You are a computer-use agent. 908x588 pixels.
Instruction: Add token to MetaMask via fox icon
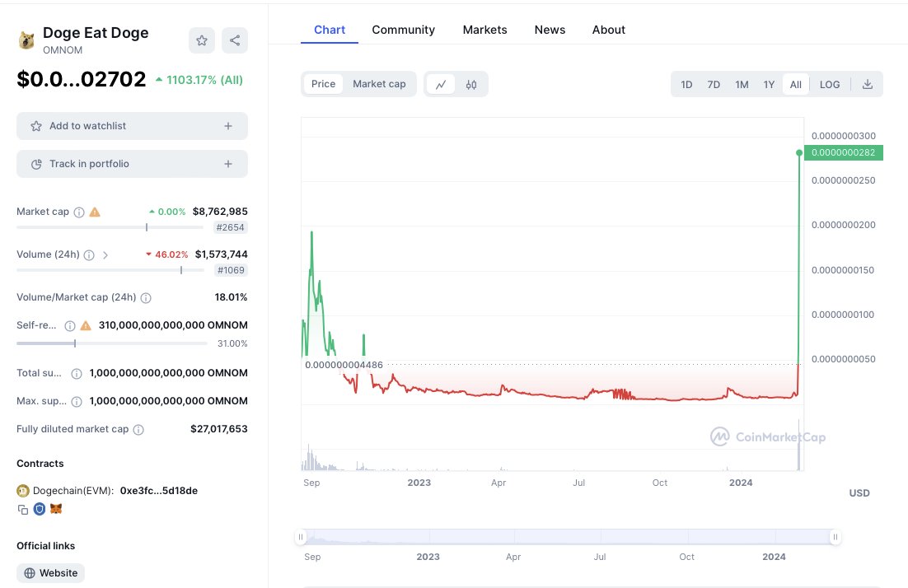point(56,509)
